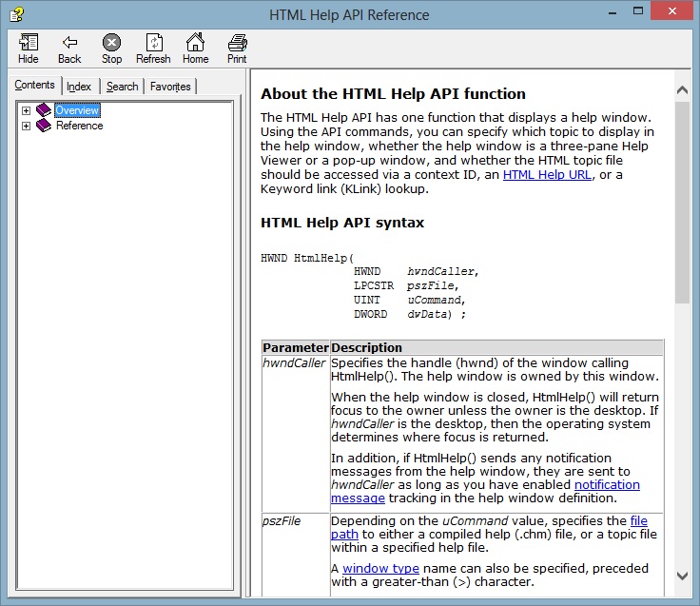Click the scroll down arrow
The image size is (700, 606).
point(682,577)
